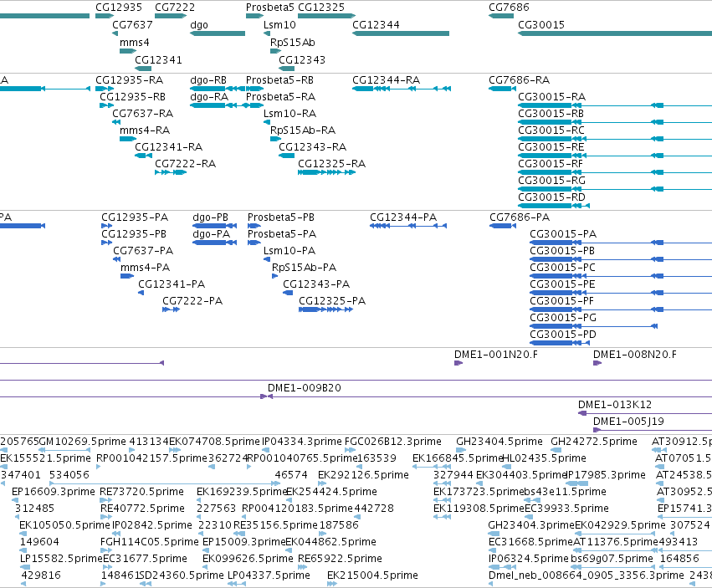Viewport: 712px width, 588px height.
Task: Click the CG12344-RA transcript
Action: 402,89
